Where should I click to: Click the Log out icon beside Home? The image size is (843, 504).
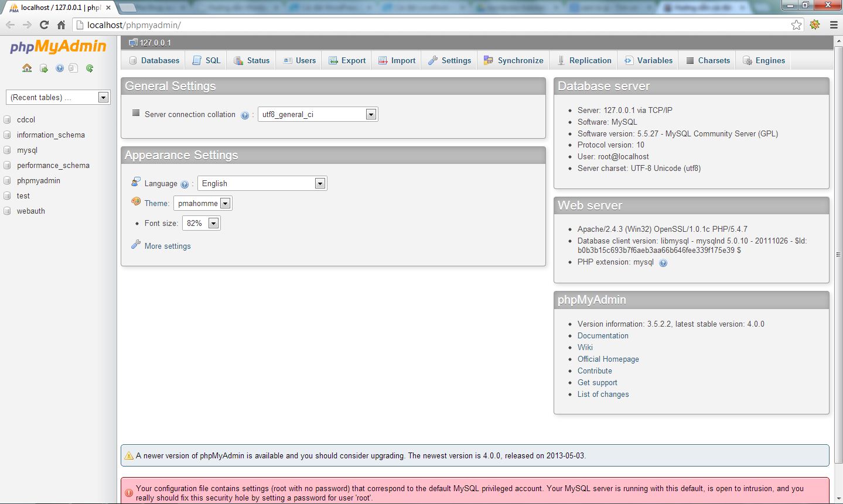click(x=44, y=68)
